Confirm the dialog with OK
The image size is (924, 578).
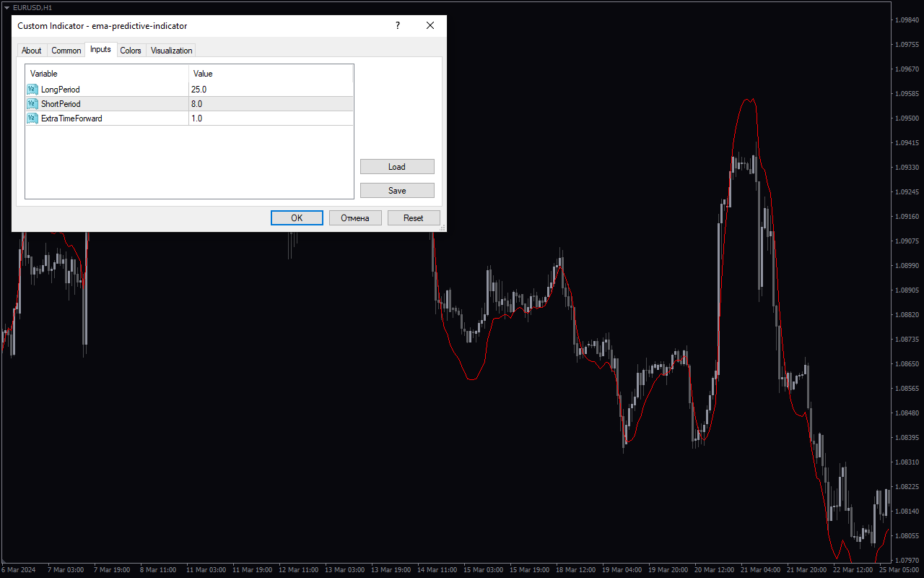(297, 218)
